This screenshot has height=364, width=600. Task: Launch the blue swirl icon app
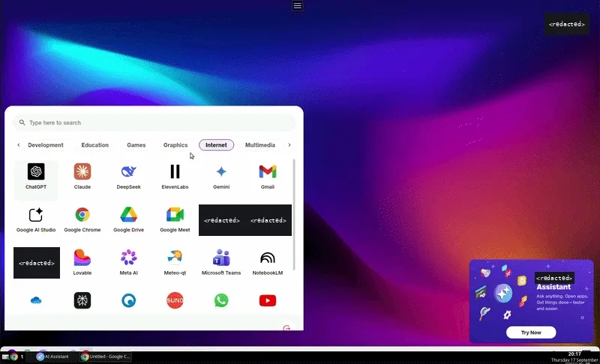click(128, 300)
